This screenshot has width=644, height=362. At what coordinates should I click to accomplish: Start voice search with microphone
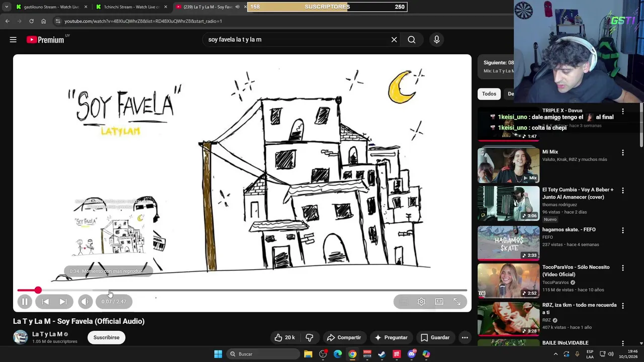[437, 40]
